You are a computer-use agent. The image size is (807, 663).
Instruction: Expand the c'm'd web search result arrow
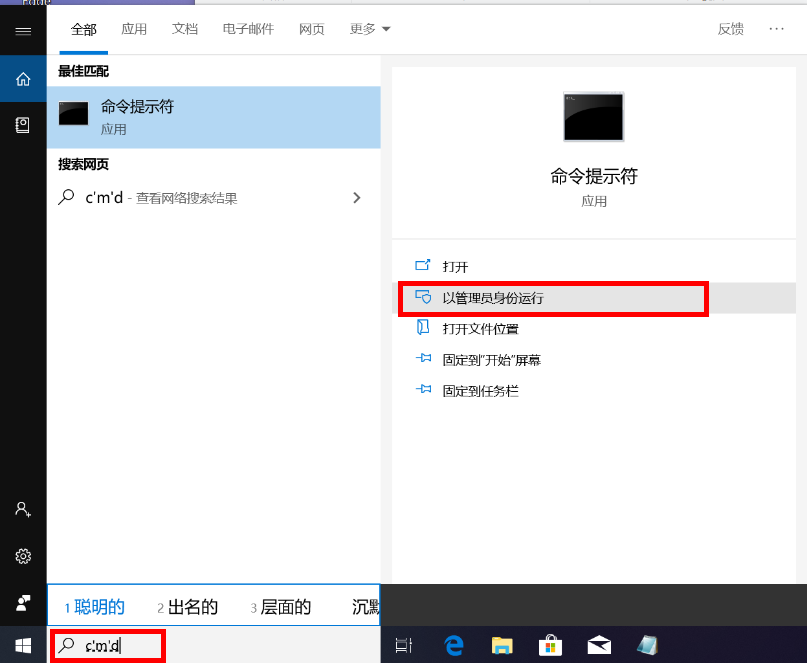point(357,198)
